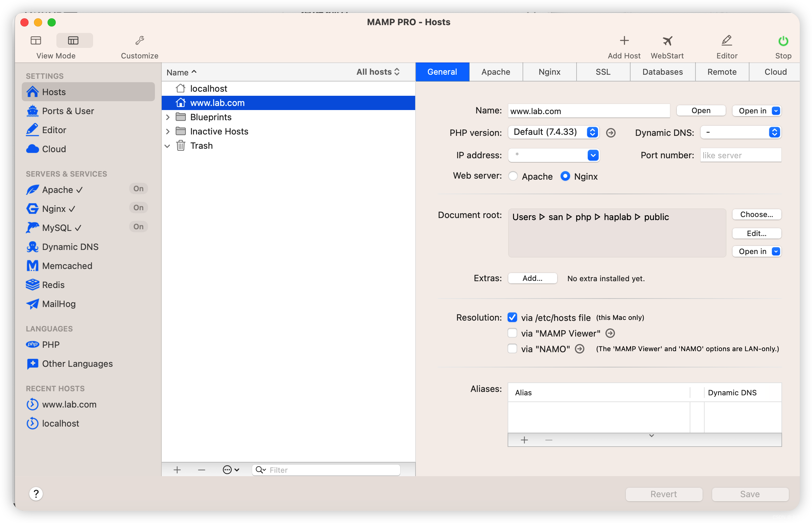Click Add... extras button
The width and height of the screenshot is (812, 523).
[532, 278]
